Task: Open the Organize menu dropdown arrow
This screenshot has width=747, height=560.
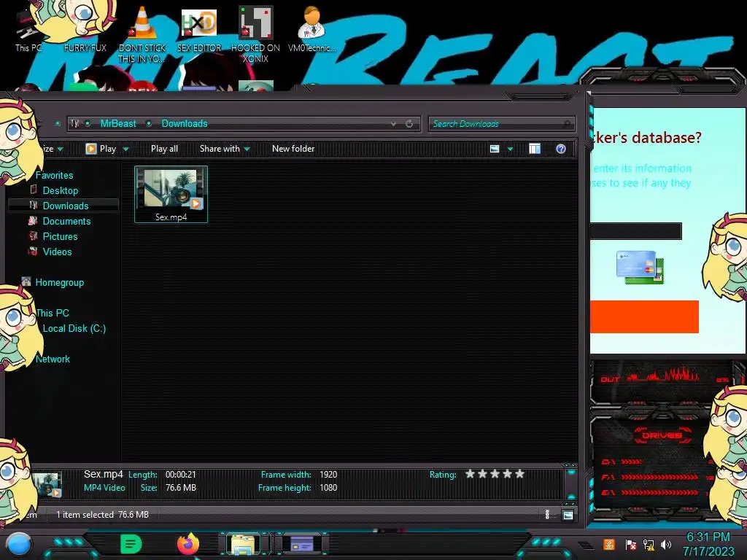Action: (x=60, y=149)
